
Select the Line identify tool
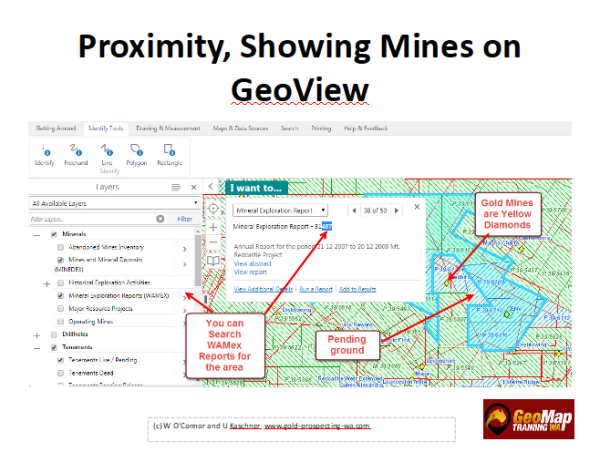107,155
